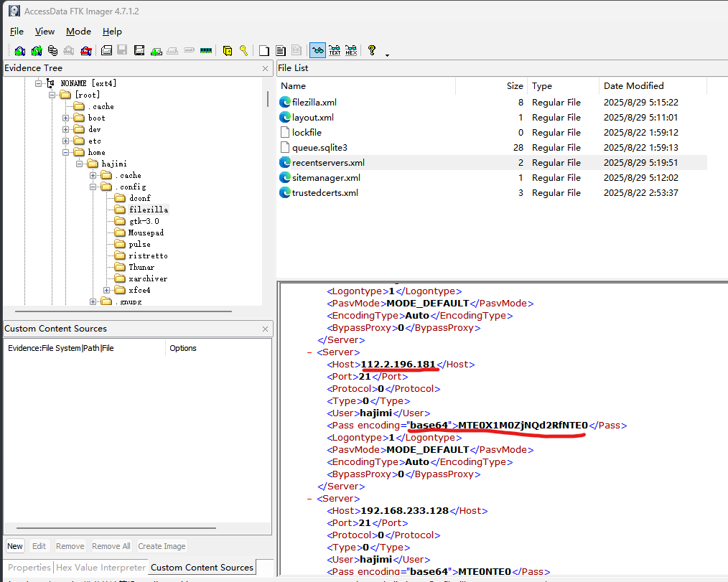This screenshot has width=728, height=582.
Task: Click the Mousepad folder icon in tree
Action: pyautogui.click(x=120, y=232)
